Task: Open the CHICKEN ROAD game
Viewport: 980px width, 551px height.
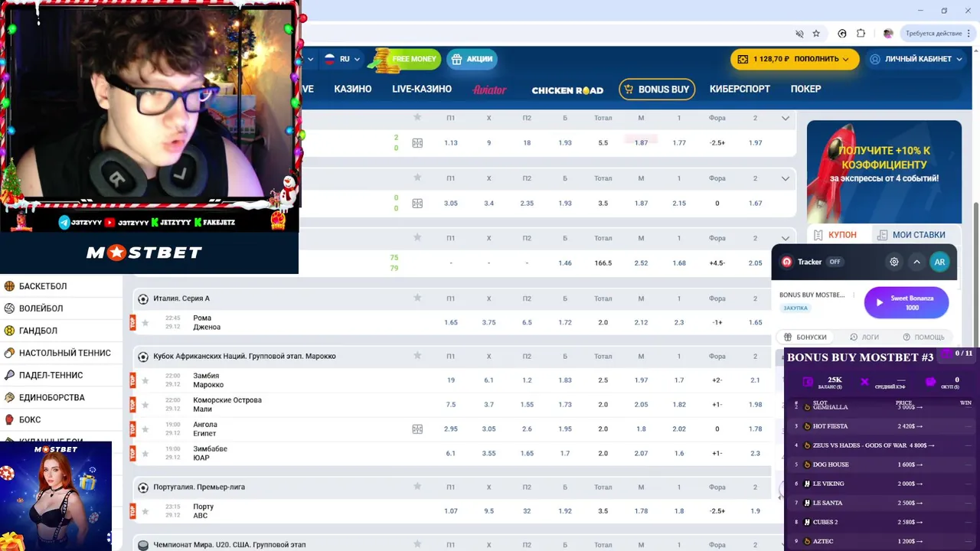Action: pyautogui.click(x=567, y=90)
